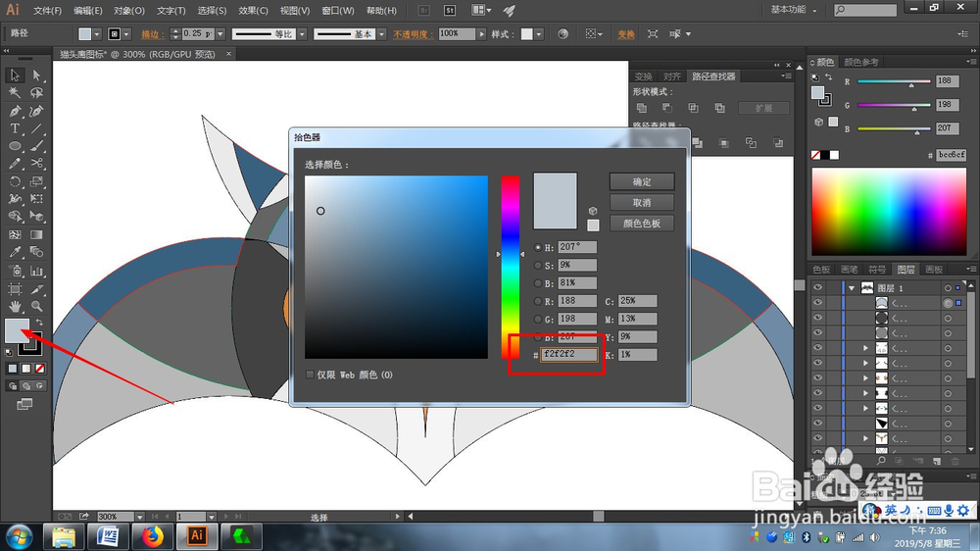Select the Direct Selection tool
This screenshot has width=980, height=551.
[36, 75]
